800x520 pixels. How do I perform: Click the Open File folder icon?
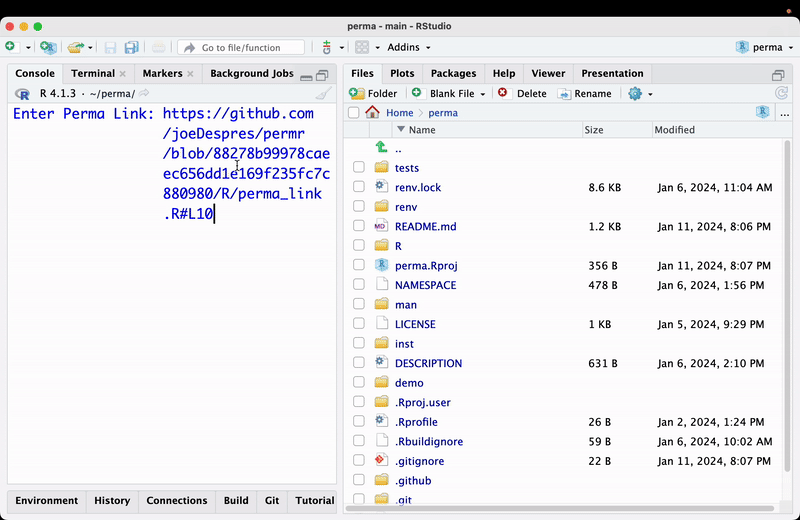(x=76, y=47)
